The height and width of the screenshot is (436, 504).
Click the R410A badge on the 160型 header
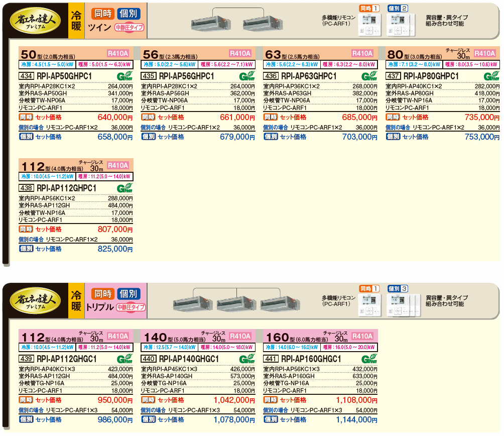[x=362, y=336]
